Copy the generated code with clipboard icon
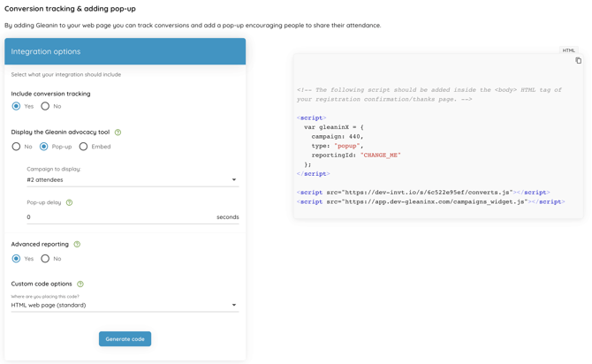592x364 pixels. [x=578, y=60]
